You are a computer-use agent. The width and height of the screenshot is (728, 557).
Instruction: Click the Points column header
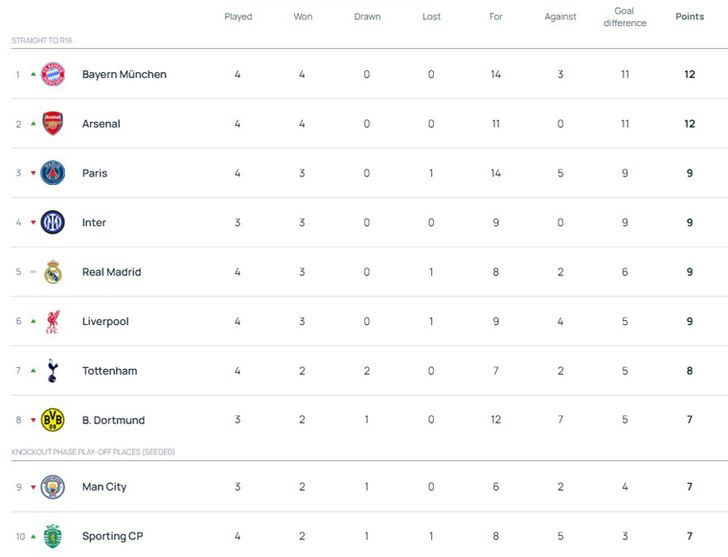tap(689, 17)
